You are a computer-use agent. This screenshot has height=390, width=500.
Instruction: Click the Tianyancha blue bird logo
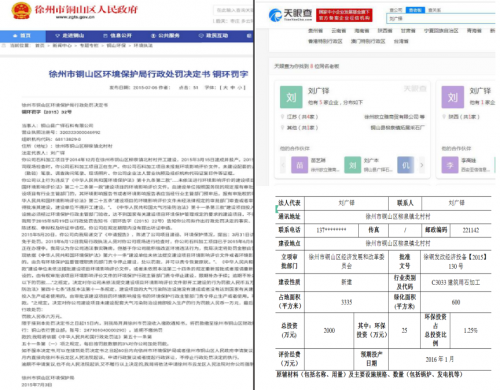pos(275,15)
